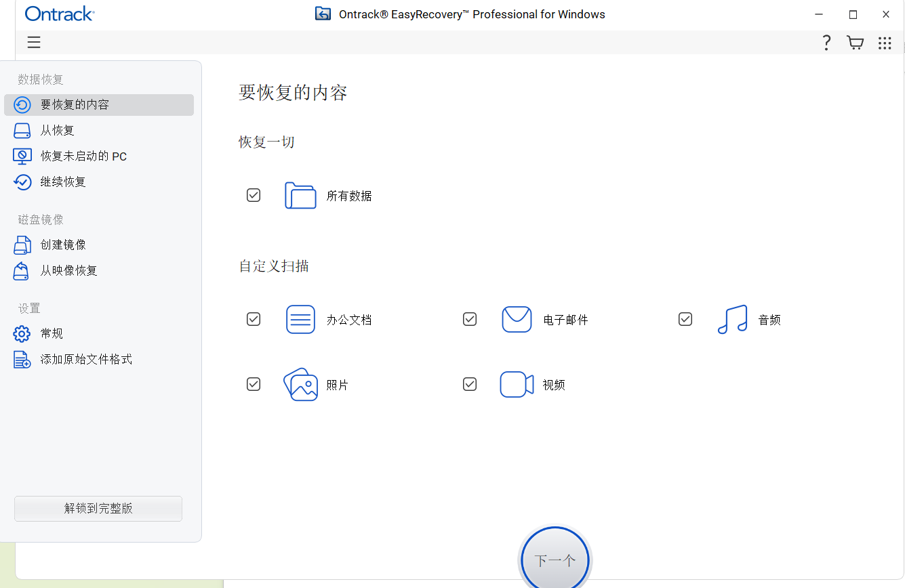
Task: Click the 所有数据 folder icon
Action: 300,195
